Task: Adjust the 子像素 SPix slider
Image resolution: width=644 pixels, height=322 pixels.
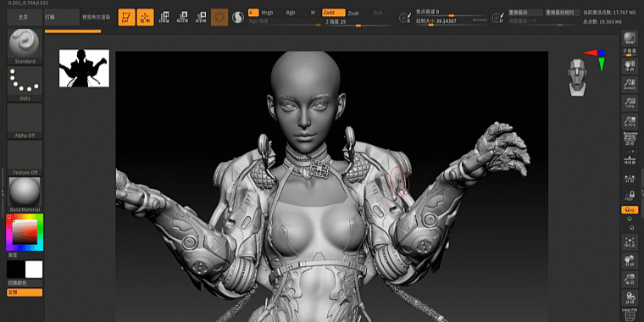Action: click(630, 53)
